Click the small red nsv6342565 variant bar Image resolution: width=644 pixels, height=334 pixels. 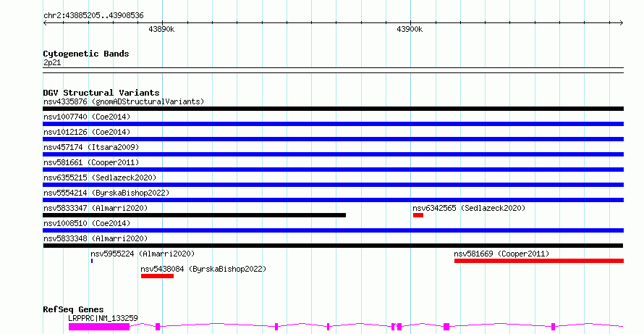tap(418, 215)
